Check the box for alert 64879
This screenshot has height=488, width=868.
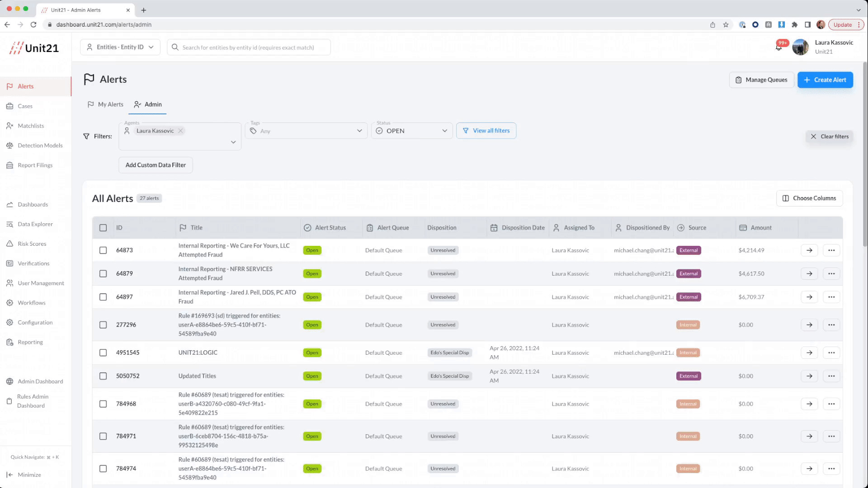pyautogui.click(x=103, y=274)
